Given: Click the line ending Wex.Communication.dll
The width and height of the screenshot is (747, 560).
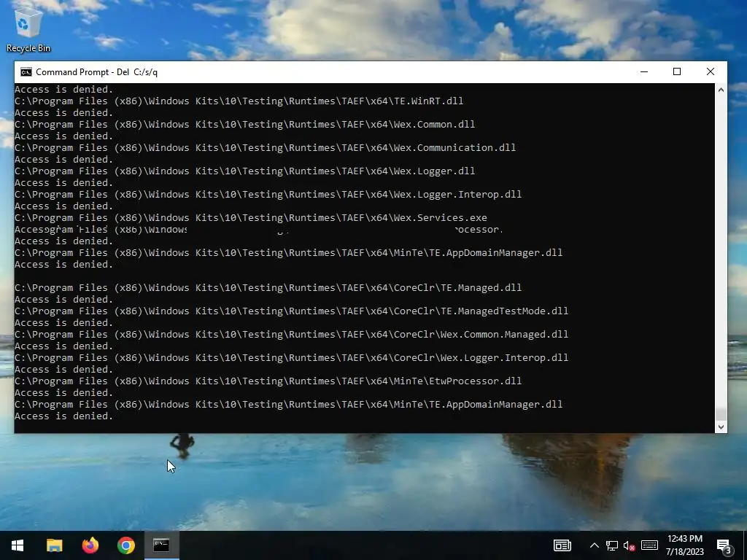Looking at the screenshot, I should pyautogui.click(x=265, y=147).
